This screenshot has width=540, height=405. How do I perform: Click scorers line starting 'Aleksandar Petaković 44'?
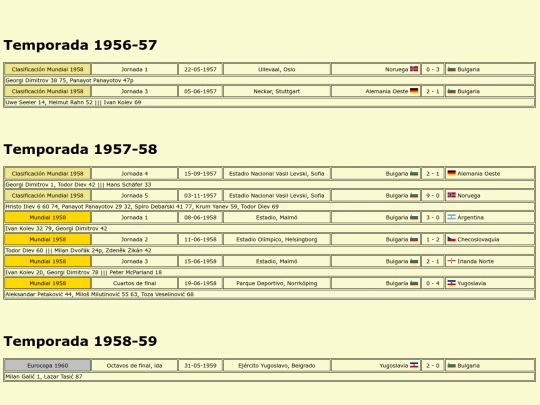tap(269, 294)
